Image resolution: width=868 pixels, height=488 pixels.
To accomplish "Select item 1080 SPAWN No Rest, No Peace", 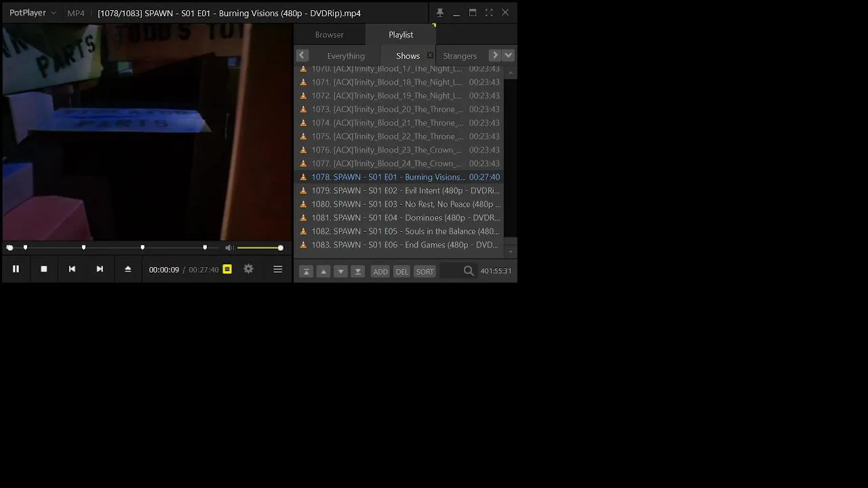I will tap(400, 204).
